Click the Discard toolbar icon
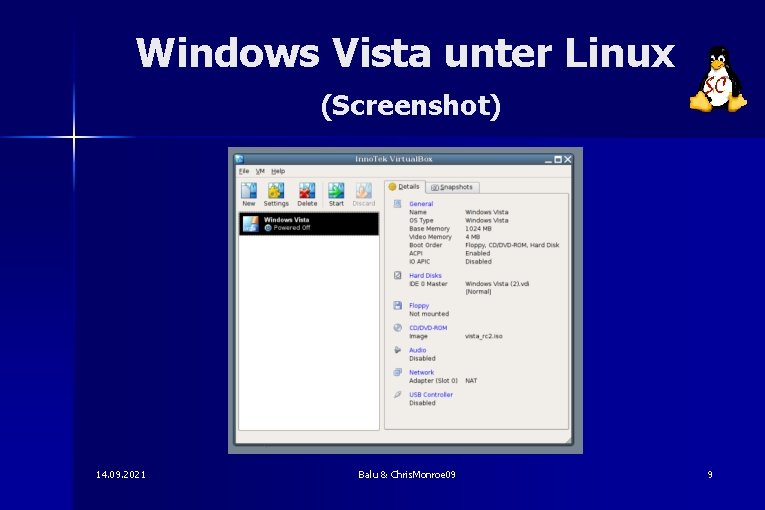 (x=363, y=191)
